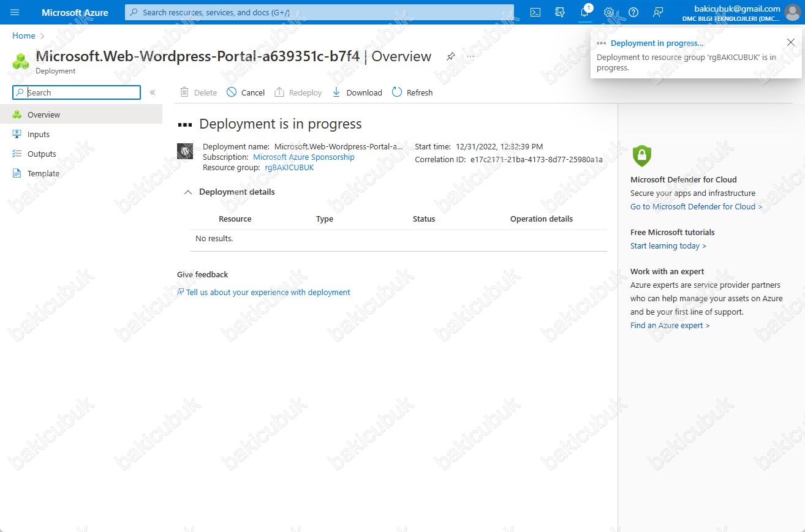Download the deployment from the toolbar
The height and width of the screenshot is (532, 805).
[x=357, y=92]
